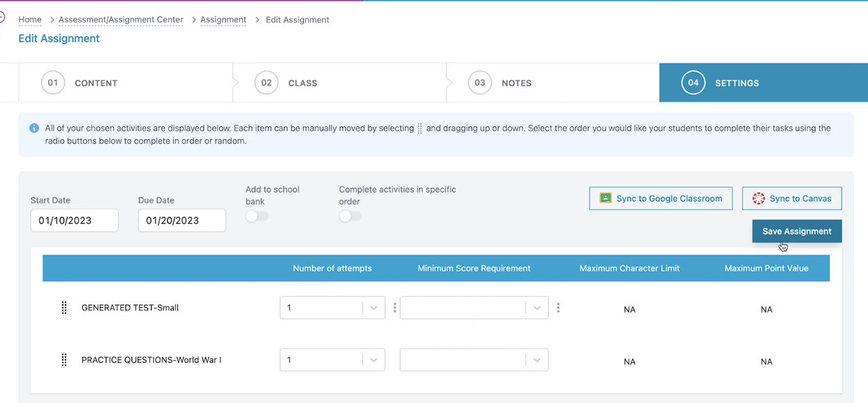Image resolution: width=868 pixels, height=403 pixels.
Task: Open the Home breadcrumb link
Action: pyautogui.click(x=30, y=19)
